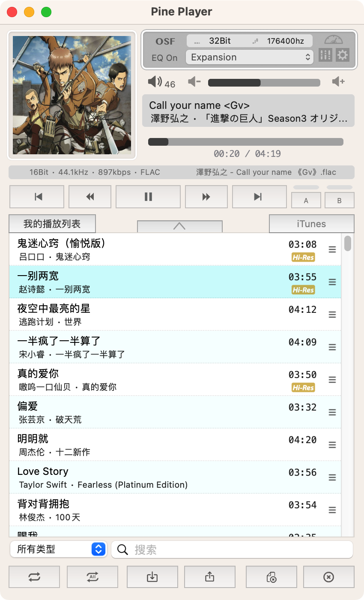
Task: Toggle EQ On setting
Action: tap(164, 58)
